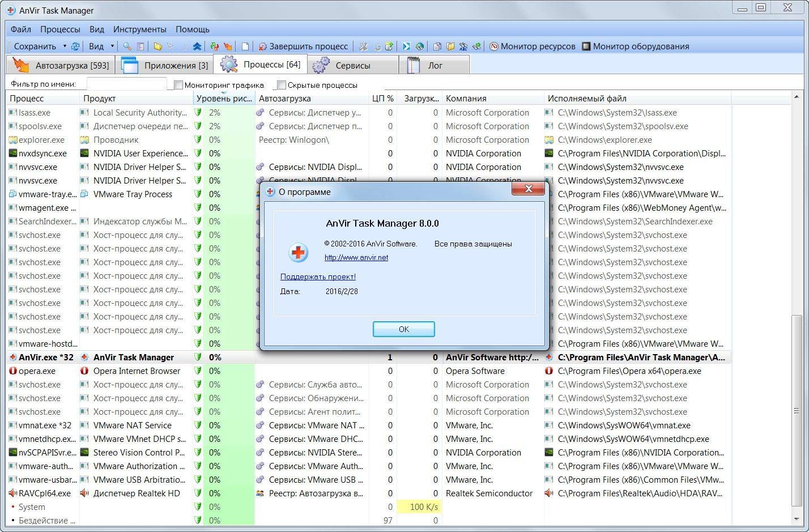
Task: Click the green NVIDIA icon of nvxdsync.exe
Action: click(12, 154)
